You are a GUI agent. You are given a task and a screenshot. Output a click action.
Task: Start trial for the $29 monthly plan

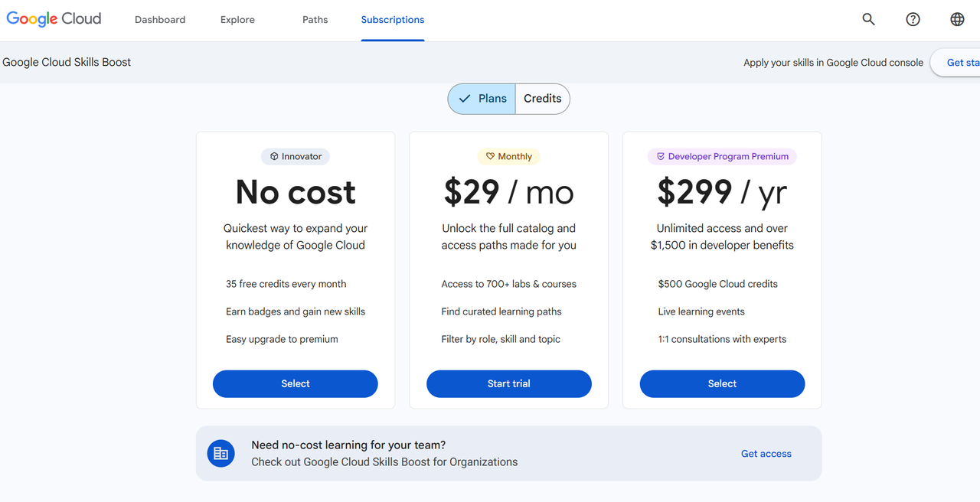coord(509,384)
